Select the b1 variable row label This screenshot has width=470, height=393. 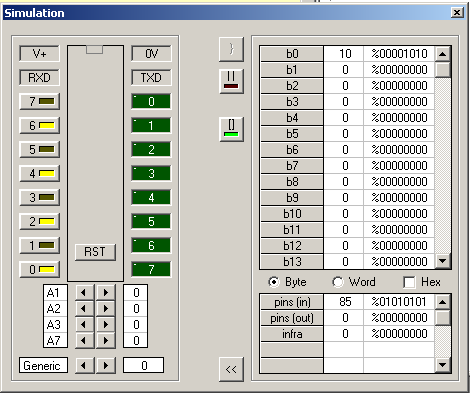292,70
